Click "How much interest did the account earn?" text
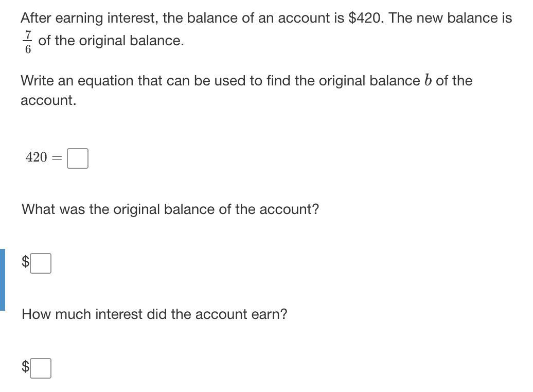 [154, 314]
